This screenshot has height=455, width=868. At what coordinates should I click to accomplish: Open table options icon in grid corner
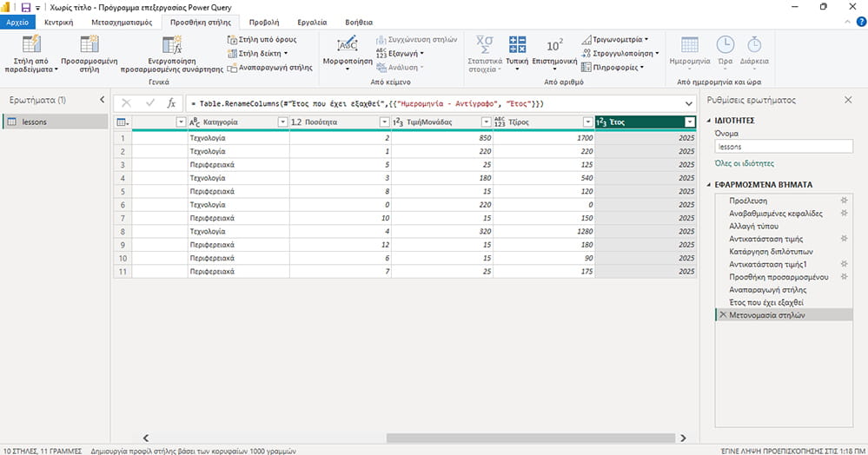(x=123, y=122)
